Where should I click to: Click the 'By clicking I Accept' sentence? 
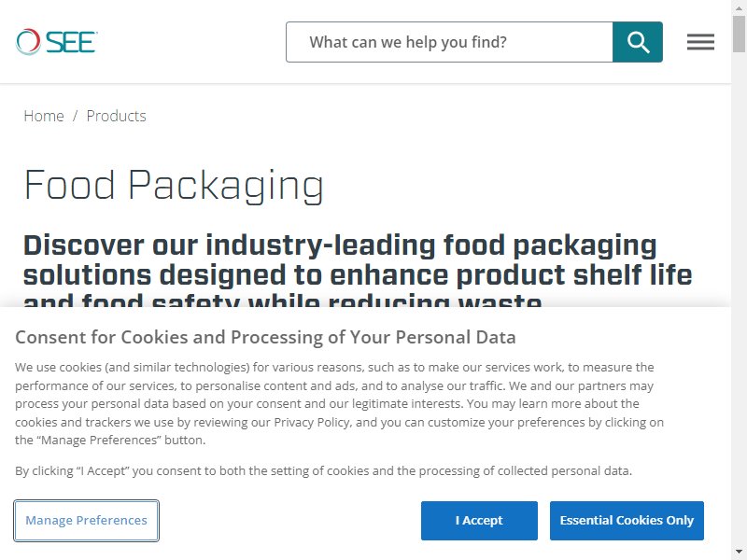323,471
